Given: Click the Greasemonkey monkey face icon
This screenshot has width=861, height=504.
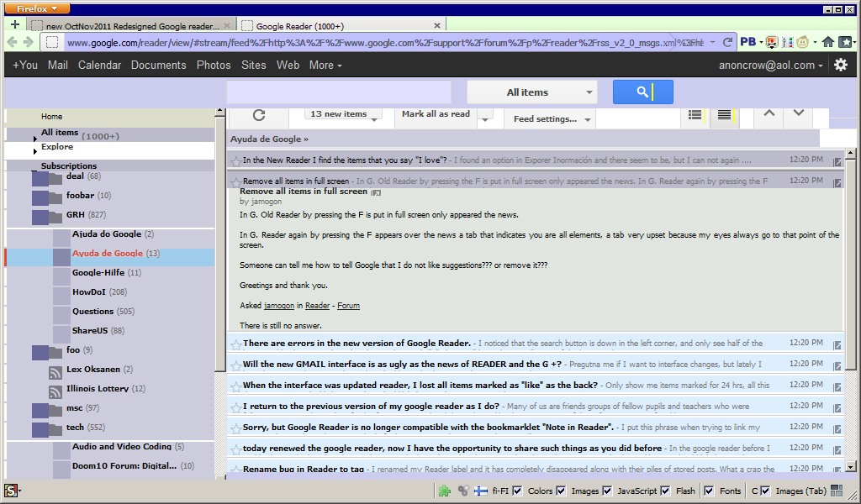Looking at the screenshot, I should click(803, 42).
